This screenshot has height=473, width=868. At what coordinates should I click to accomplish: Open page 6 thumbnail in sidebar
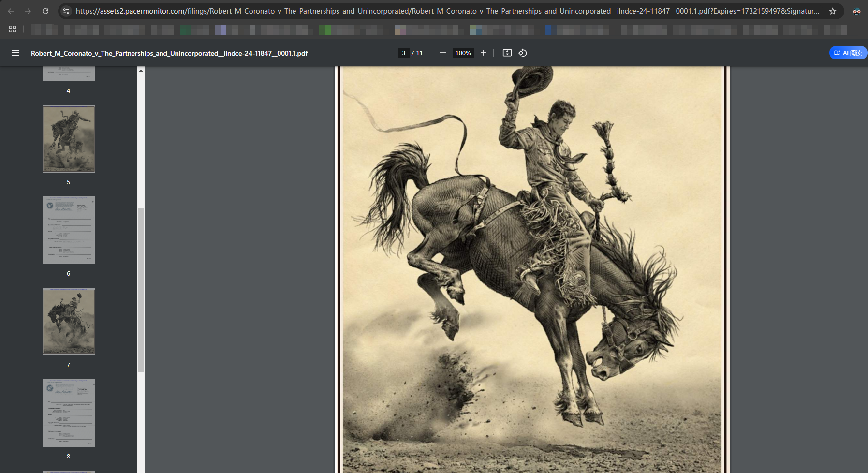pyautogui.click(x=69, y=230)
